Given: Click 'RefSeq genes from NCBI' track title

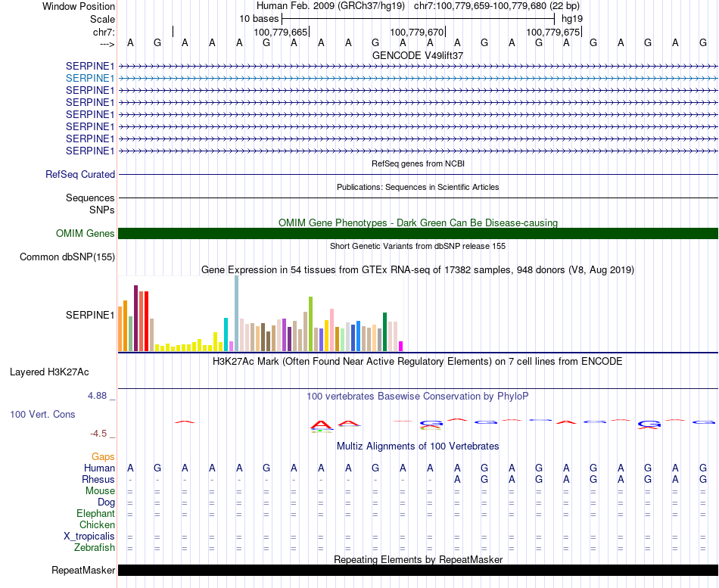Looking at the screenshot, I should pyautogui.click(x=418, y=163).
